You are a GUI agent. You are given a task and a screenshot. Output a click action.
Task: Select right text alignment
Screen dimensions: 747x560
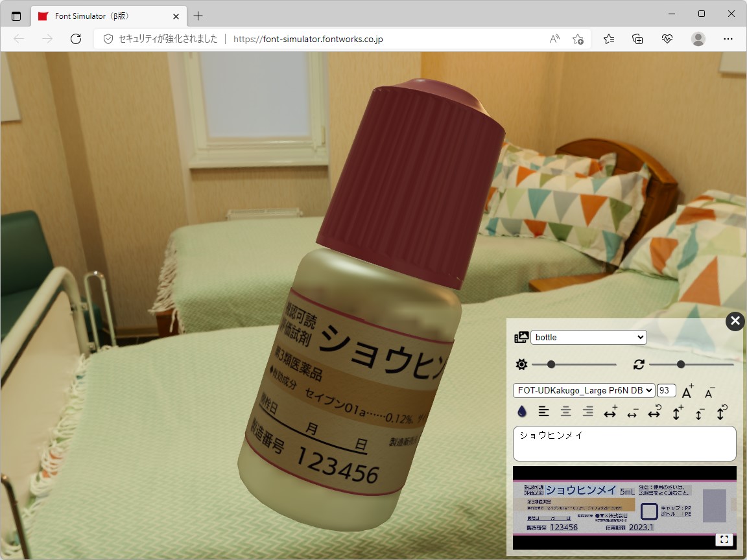587,412
